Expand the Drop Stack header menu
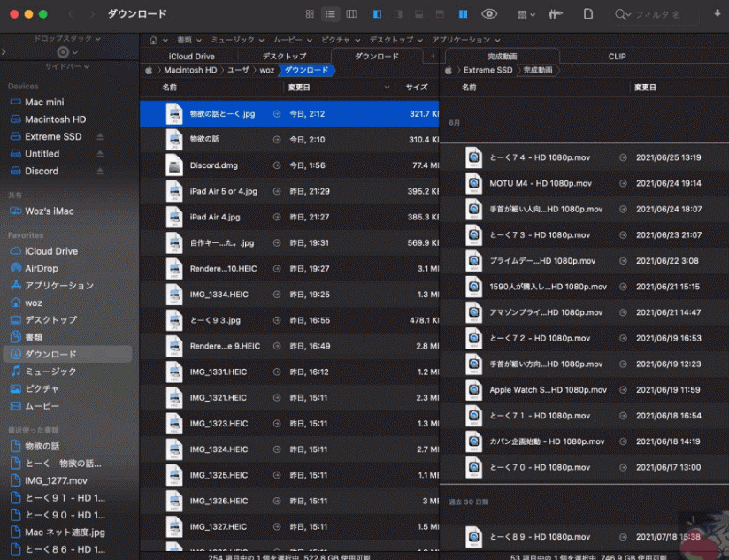The image size is (729, 560). (x=67, y=39)
